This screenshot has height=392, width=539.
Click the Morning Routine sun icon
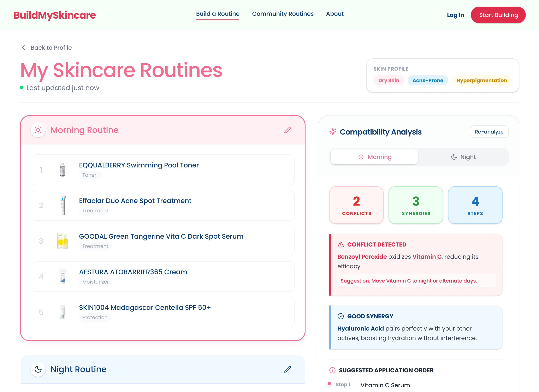coord(38,130)
